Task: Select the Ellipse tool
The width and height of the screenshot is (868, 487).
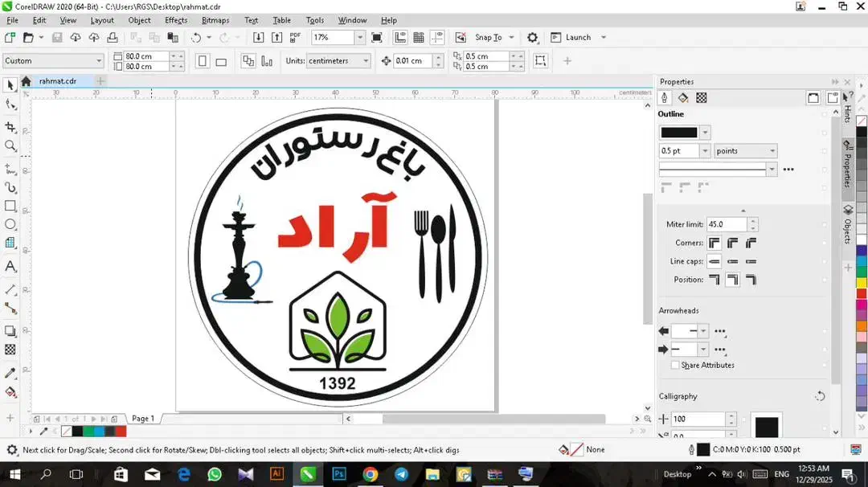Action: (x=10, y=225)
